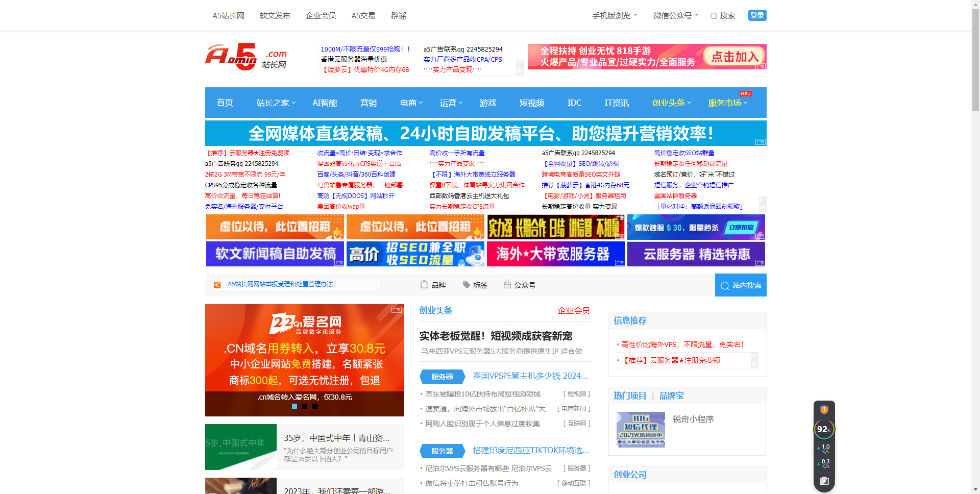Click 站内搜索 button
Screen dimensions: 980x494
[x=741, y=285]
